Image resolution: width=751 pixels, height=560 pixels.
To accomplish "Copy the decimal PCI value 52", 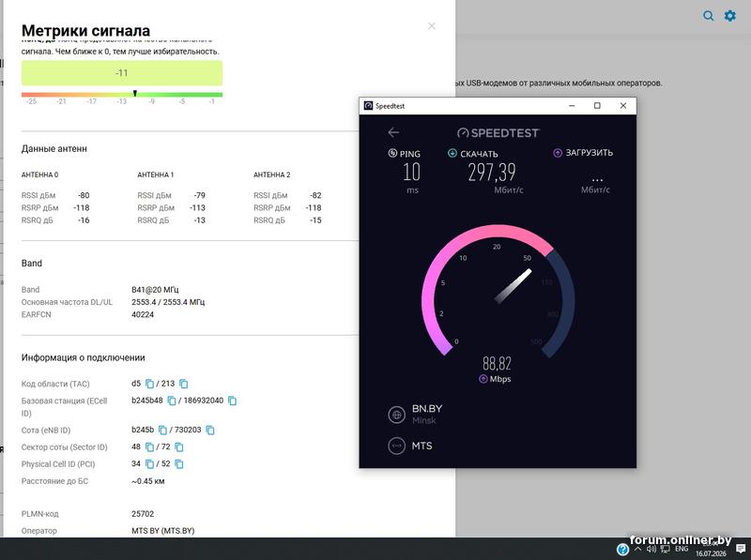I will pyautogui.click(x=179, y=463).
